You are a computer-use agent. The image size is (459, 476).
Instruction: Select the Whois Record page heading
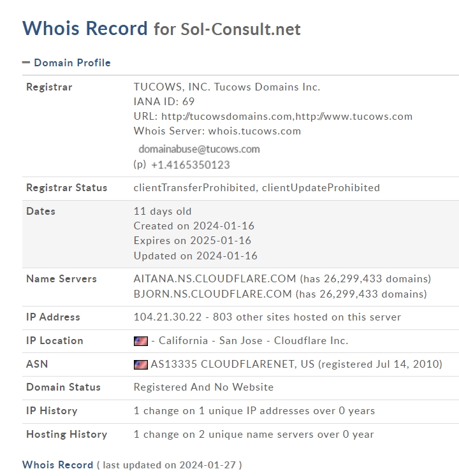(x=85, y=29)
